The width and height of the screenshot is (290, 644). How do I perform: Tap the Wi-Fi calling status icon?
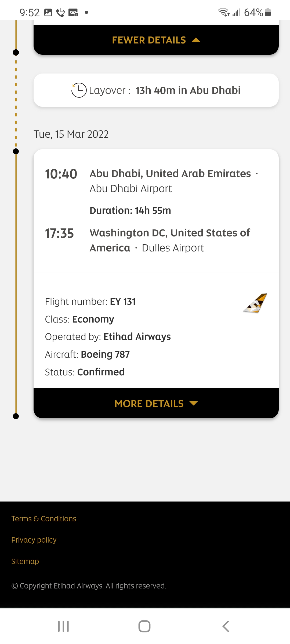pos(61,13)
